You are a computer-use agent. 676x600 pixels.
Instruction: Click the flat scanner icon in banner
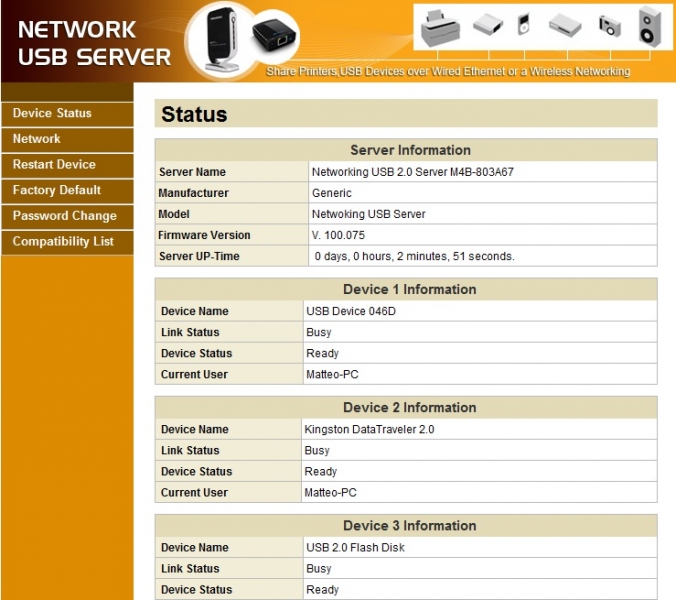click(565, 24)
